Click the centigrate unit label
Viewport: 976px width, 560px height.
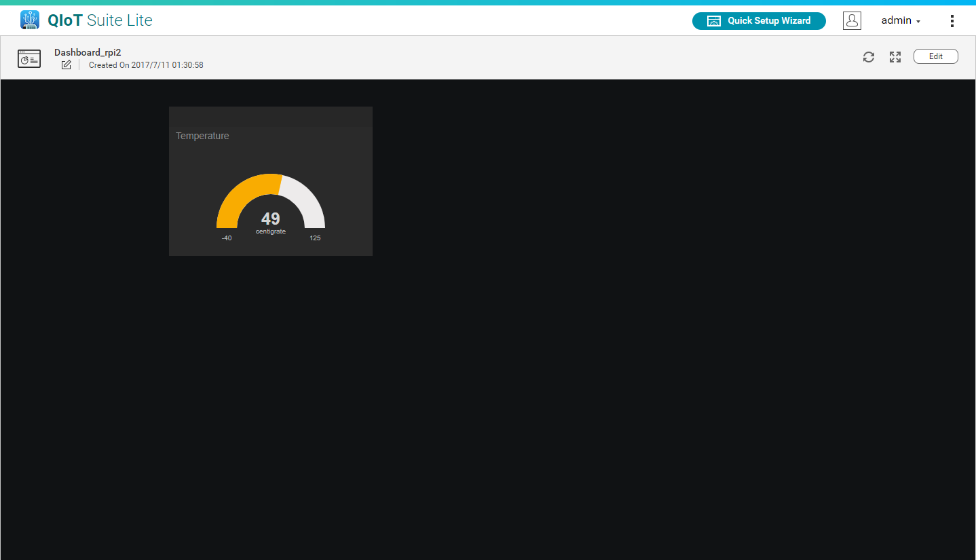pos(271,231)
